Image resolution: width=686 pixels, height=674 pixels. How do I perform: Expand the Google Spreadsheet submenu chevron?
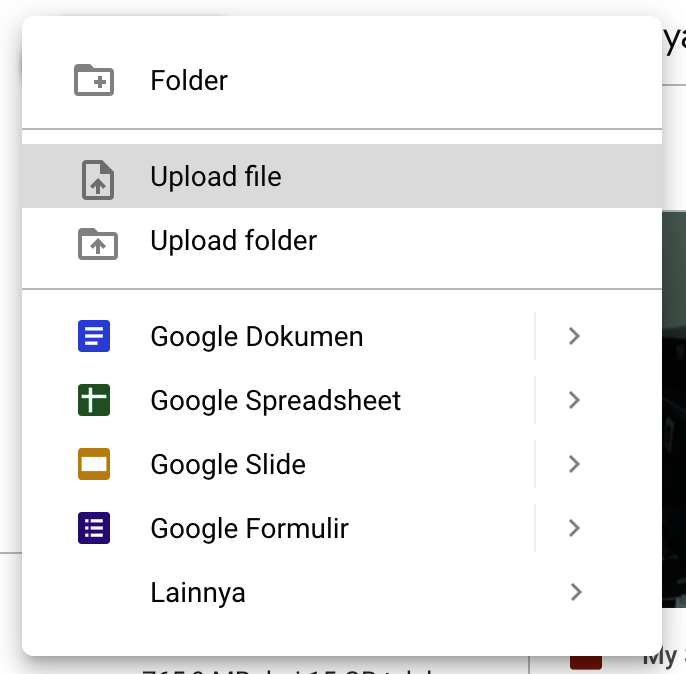point(574,400)
